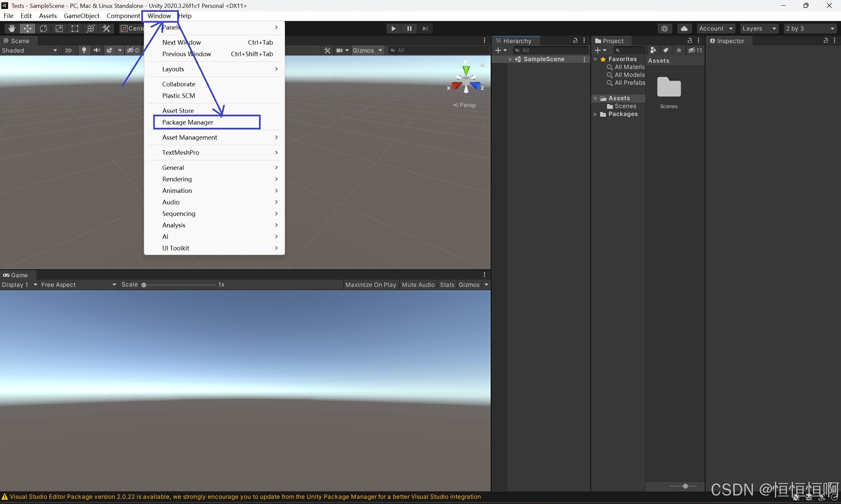Open the Layers dropdown

(759, 29)
